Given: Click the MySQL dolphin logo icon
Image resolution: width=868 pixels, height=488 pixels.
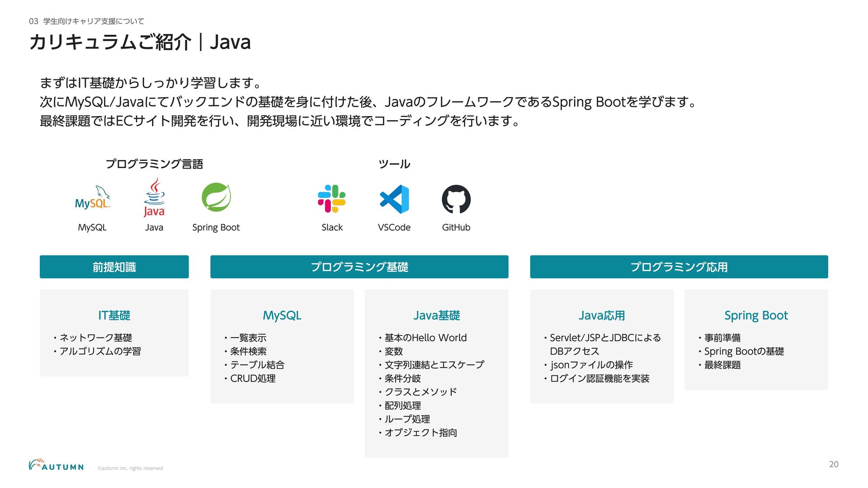Looking at the screenshot, I should click(x=92, y=198).
